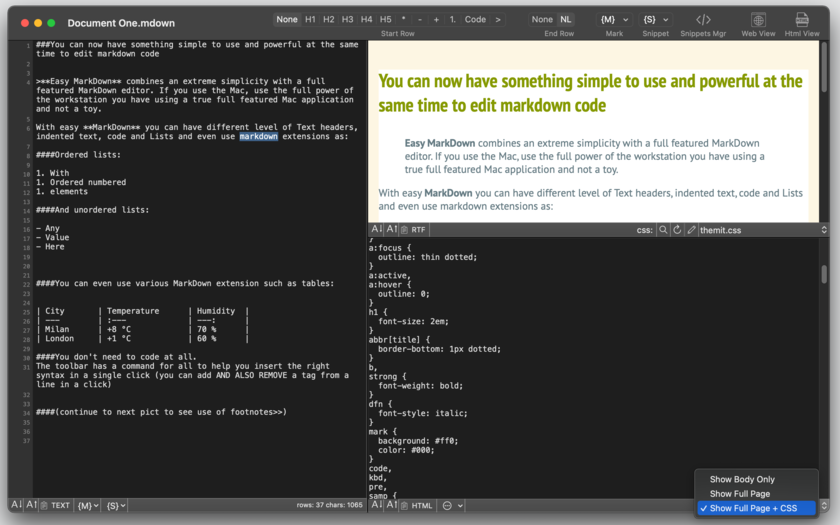840x525 pixels.
Task: Click the web preview pane scrollbar
Action: tap(824, 67)
